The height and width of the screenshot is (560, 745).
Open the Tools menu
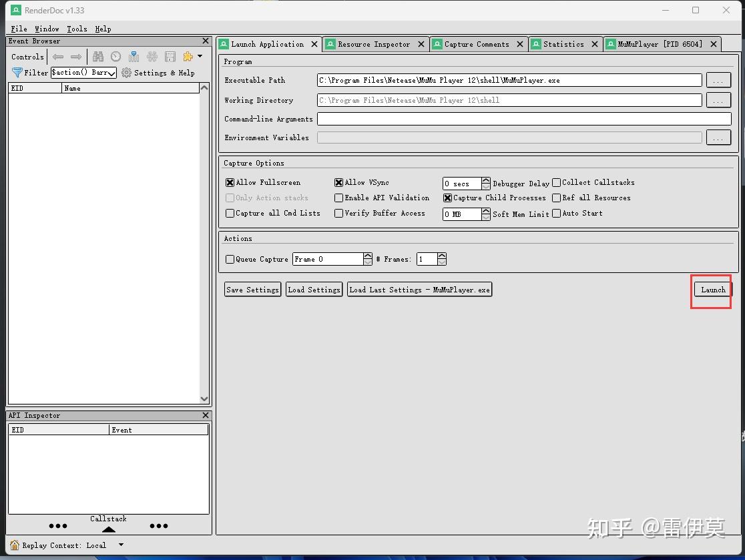77,29
